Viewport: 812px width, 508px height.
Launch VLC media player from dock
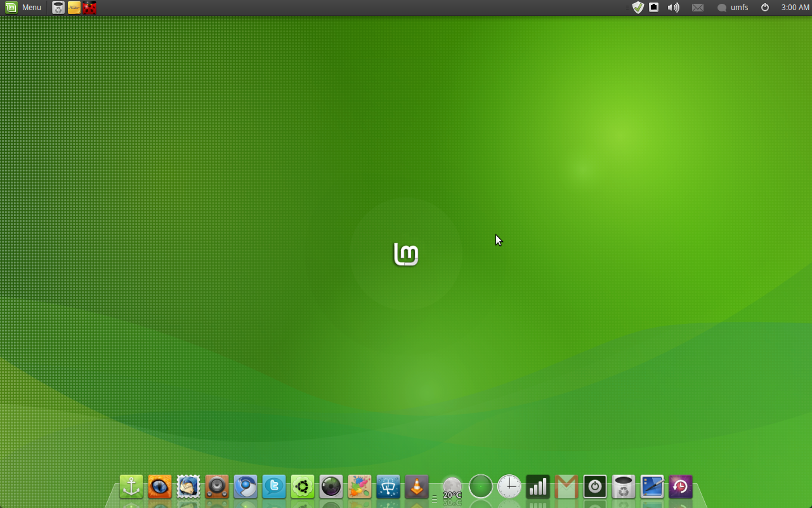(x=417, y=487)
